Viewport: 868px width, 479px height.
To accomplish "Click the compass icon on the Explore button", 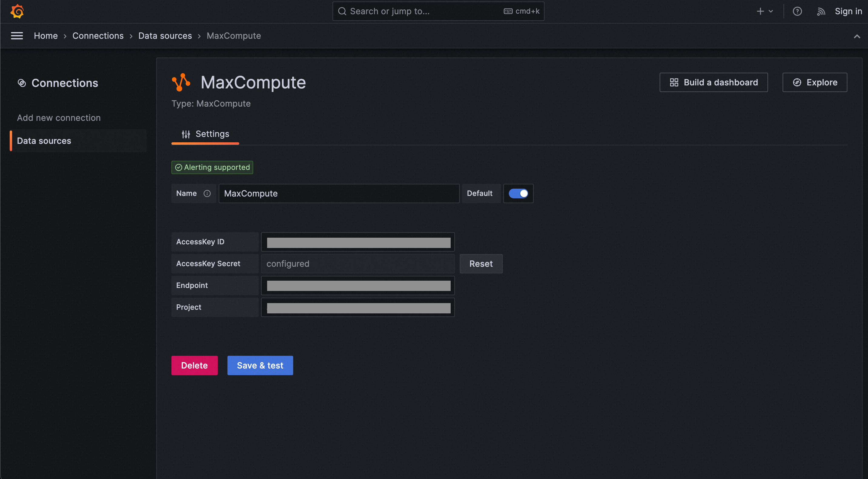I will pyautogui.click(x=796, y=82).
